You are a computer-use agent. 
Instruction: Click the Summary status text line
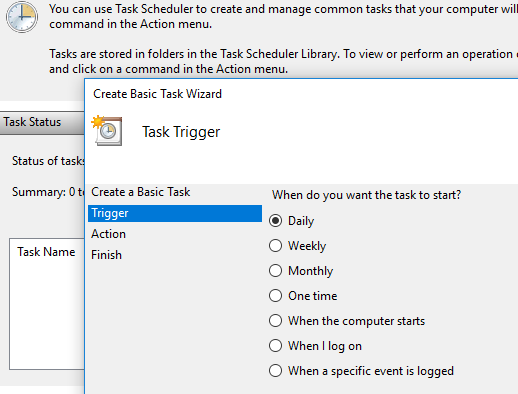(48, 192)
